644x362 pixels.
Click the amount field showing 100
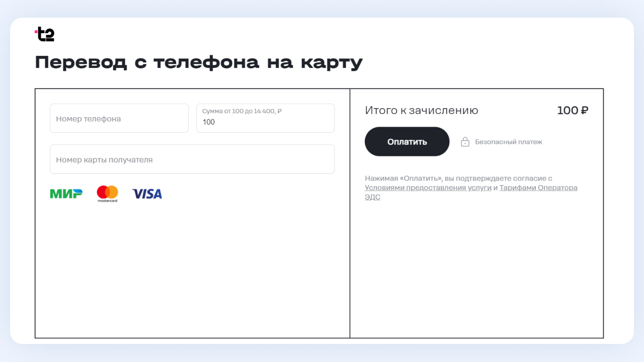click(265, 118)
